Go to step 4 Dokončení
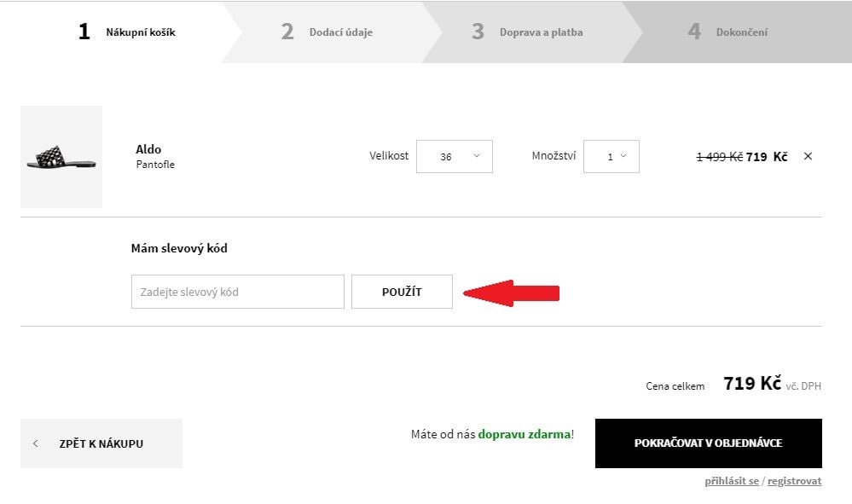This screenshot has width=852, height=504. point(728,32)
